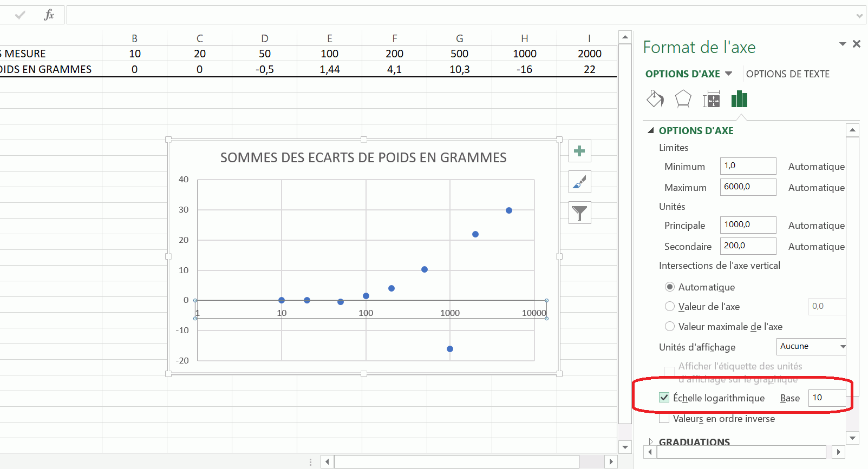Select column I header

590,38
